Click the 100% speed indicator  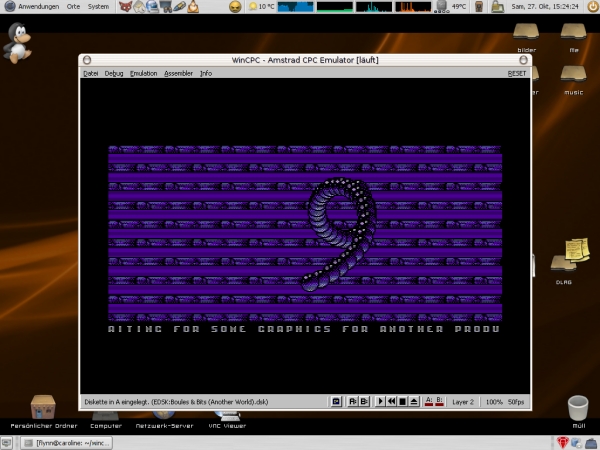(x=494, y=402)
